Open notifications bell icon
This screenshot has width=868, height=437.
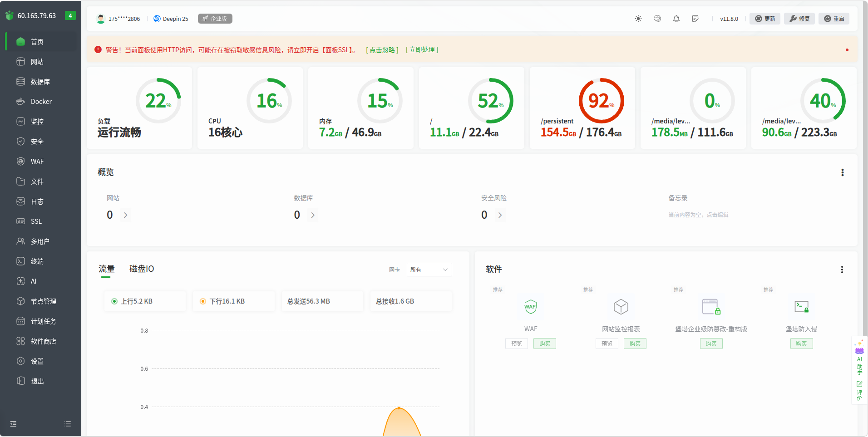click(676, 19)
